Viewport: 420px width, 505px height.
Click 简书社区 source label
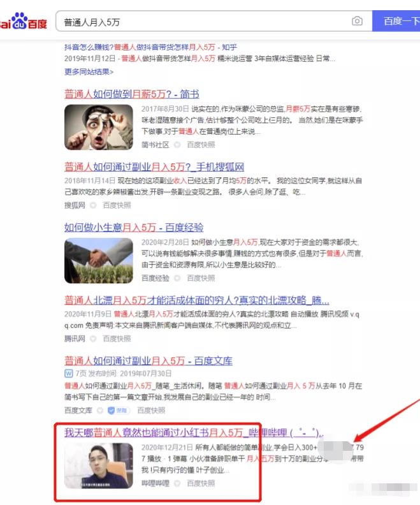pyautogui.click(x=155, y=145)
